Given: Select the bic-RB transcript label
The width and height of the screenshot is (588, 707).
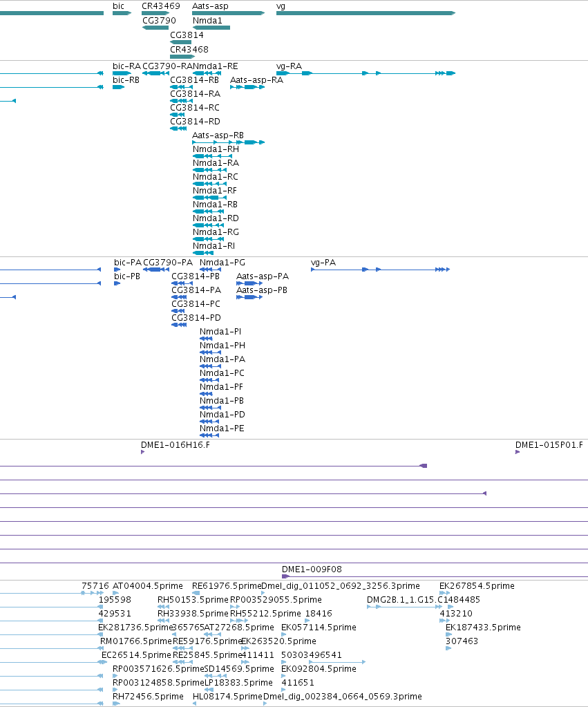Looking at the screenshot, I should click(126, 79).
